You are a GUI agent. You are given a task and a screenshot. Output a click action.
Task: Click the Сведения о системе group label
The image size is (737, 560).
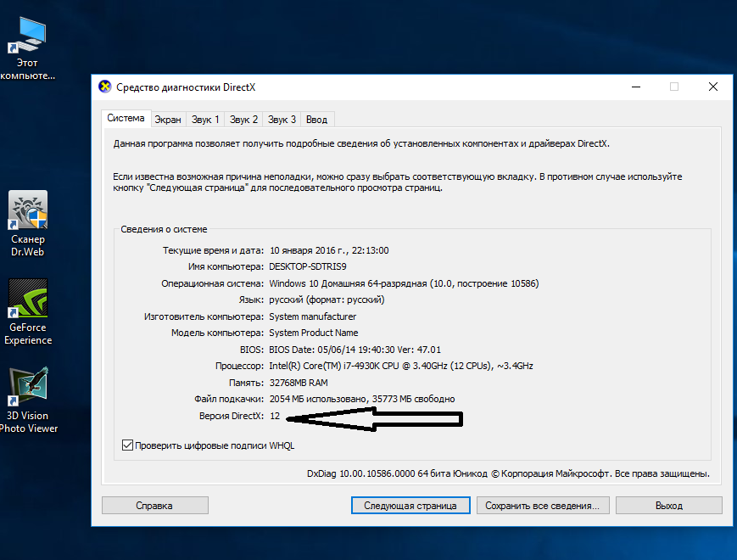(164, 229)
